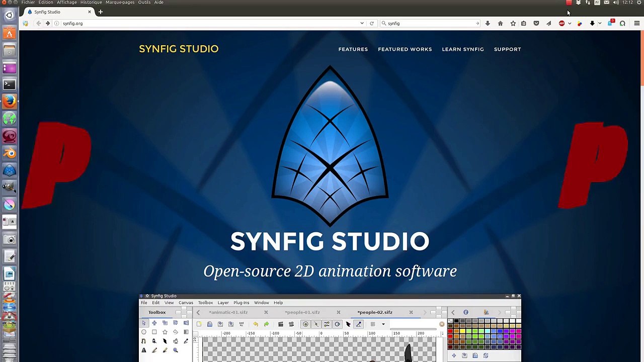
Task: Click the colorful dots extension icon
Action: point(580,23)
